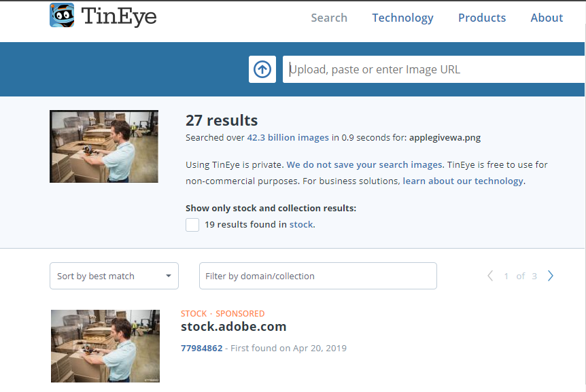Open the stock.adobe.com result thumbnail
Screen dimensions: 586x392
105,346
